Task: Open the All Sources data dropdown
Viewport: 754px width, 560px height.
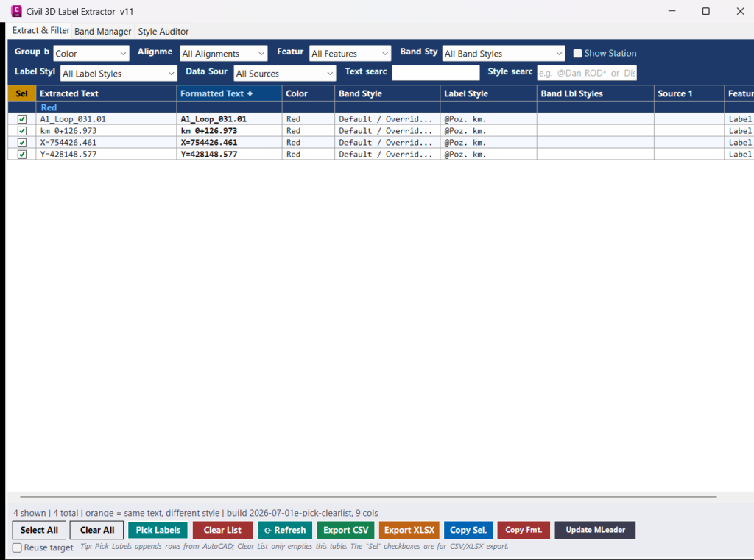Action: [285, 74]
